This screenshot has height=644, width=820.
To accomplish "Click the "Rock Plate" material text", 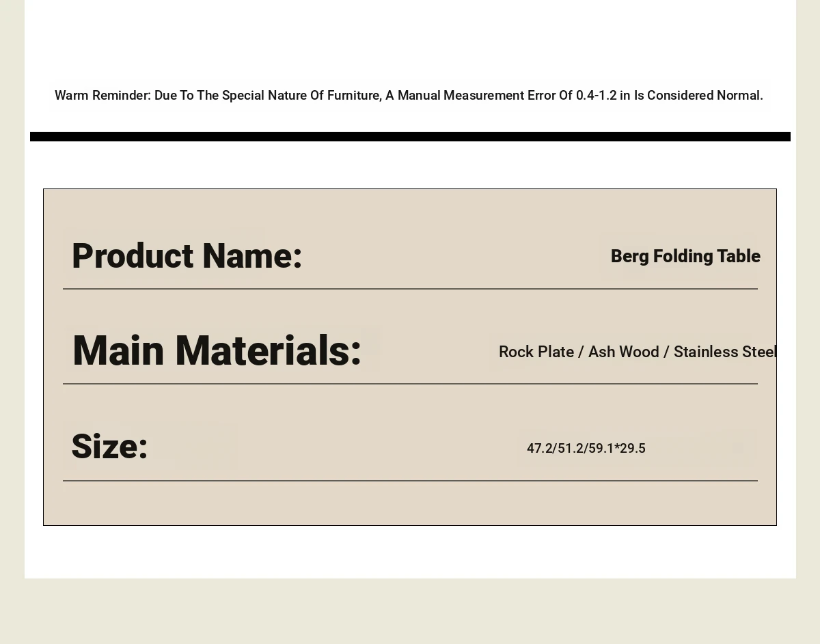I will coord(536,352).
